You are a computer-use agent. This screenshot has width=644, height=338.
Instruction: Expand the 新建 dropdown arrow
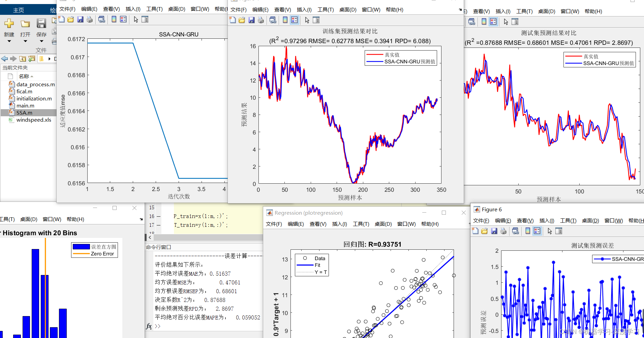(x=9, y=41)
